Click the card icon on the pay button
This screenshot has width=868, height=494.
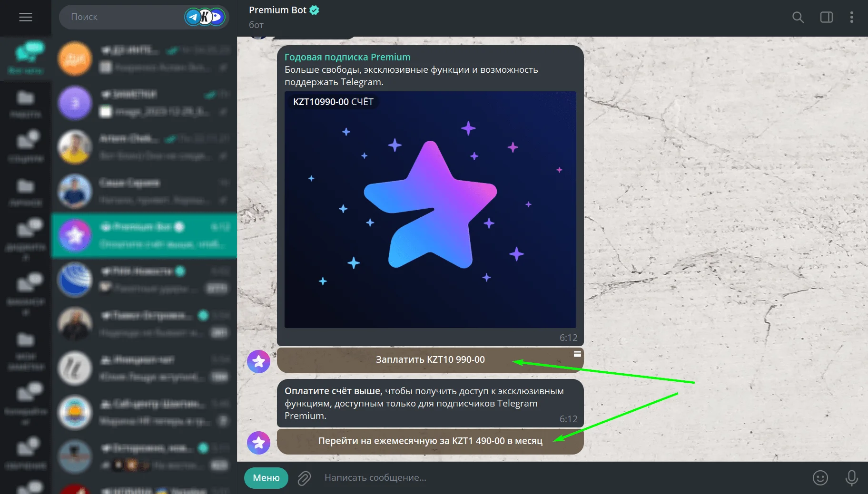(577, 354)
